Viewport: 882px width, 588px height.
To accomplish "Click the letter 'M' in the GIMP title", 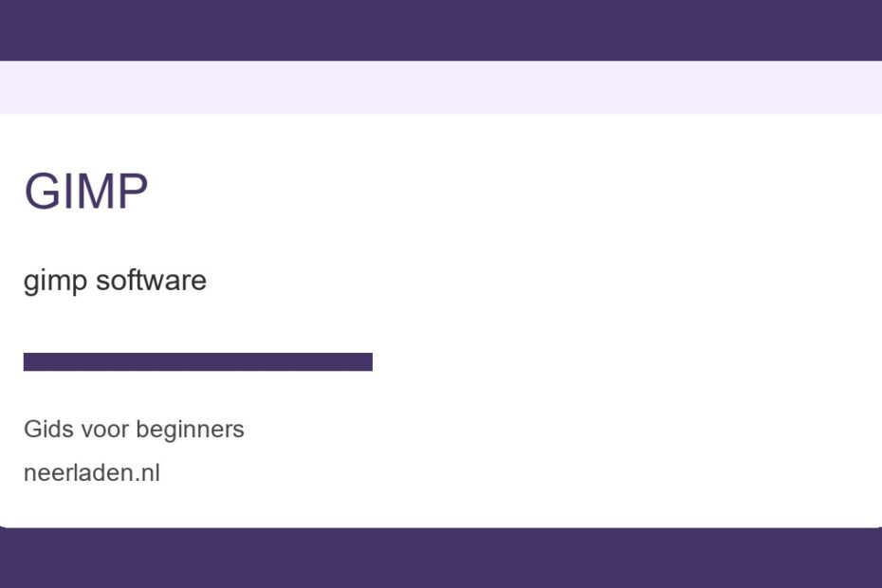I will point(94,192).
